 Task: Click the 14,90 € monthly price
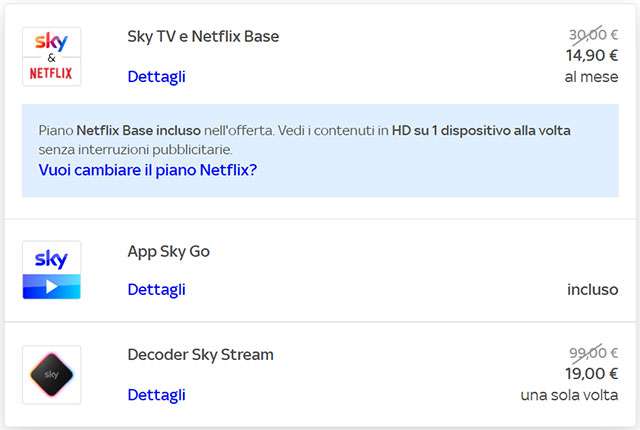[591, 56]
